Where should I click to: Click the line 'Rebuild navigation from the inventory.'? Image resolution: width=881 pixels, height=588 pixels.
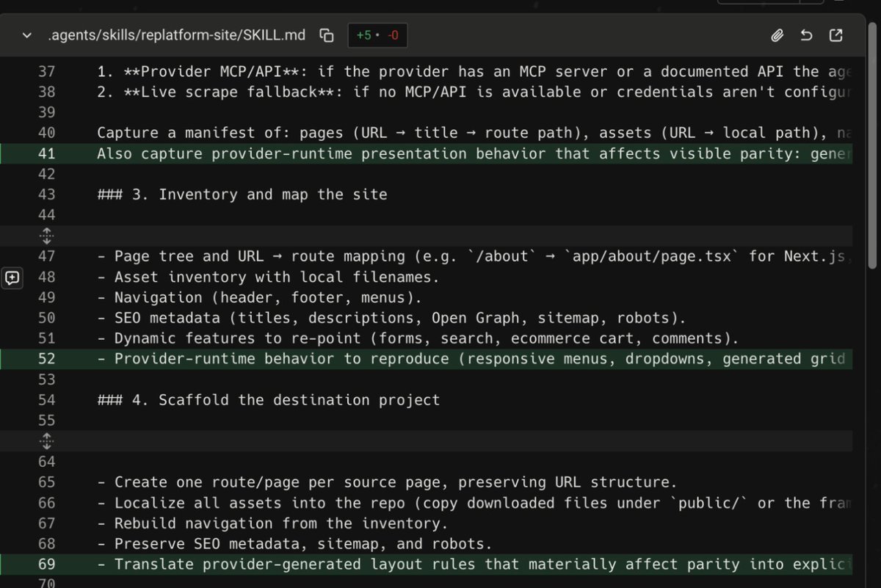pos(272,523)
